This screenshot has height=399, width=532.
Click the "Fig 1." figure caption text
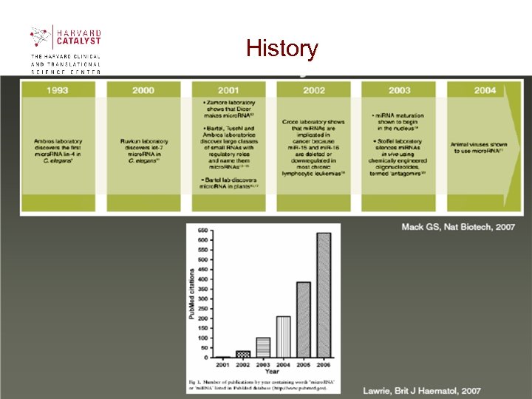(x=262, y=385)
